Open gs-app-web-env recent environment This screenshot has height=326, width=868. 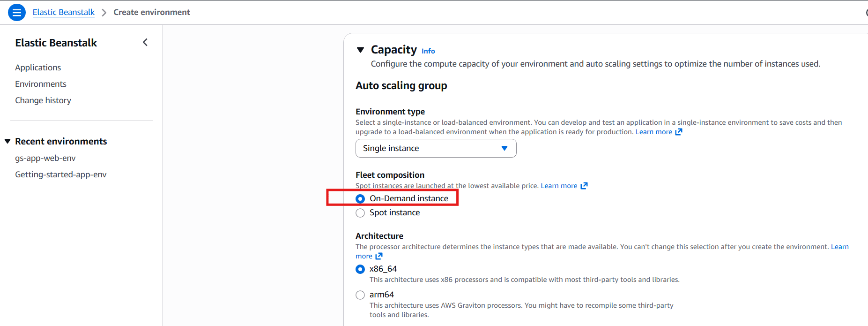pos(45,158)
